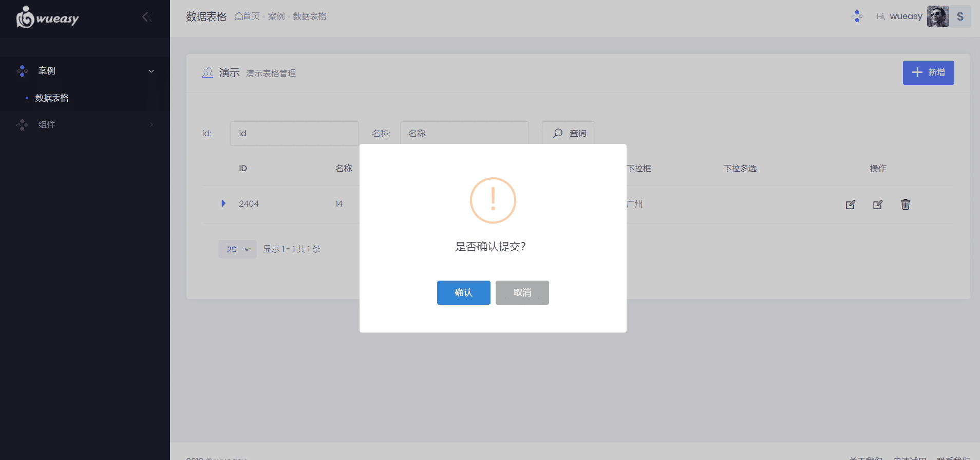
Task: Expand the 案例 menu chevron
Action: pyautogui.click(x=151, y=71)
